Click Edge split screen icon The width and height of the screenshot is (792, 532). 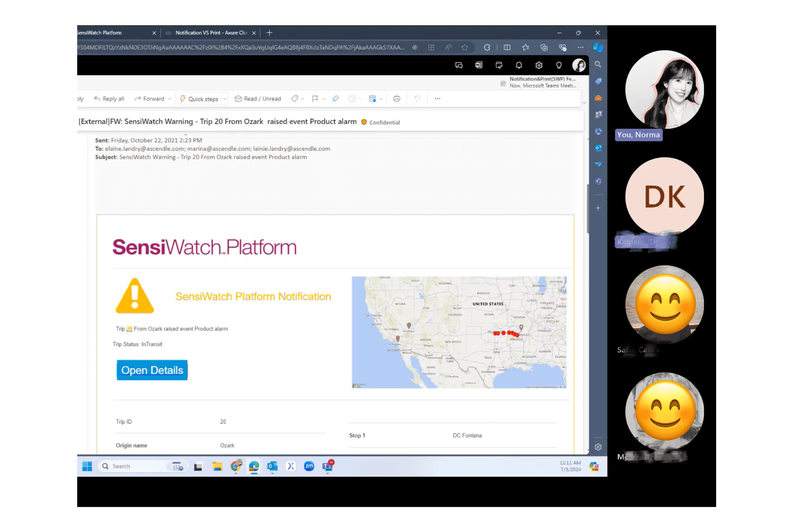507,48
